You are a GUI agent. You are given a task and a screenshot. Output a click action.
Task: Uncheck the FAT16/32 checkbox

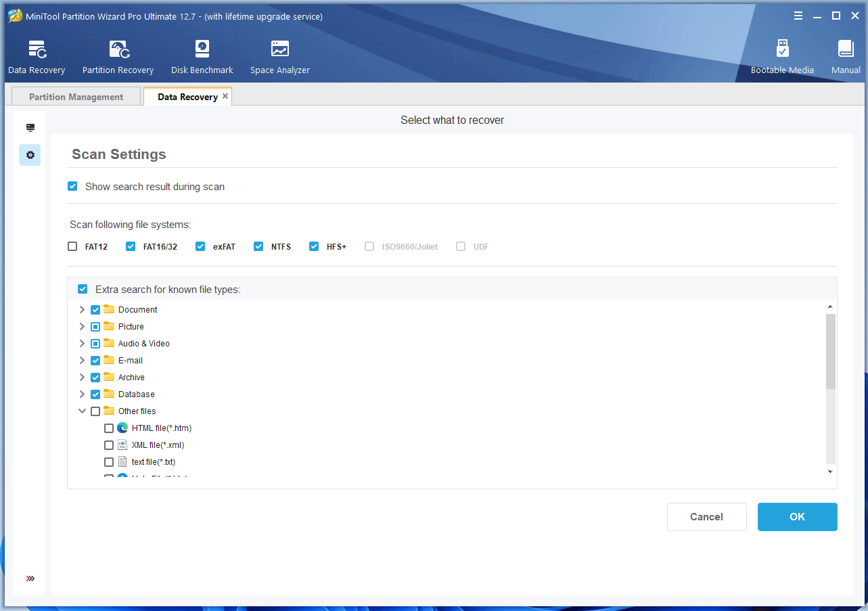[x=131, y=246]
